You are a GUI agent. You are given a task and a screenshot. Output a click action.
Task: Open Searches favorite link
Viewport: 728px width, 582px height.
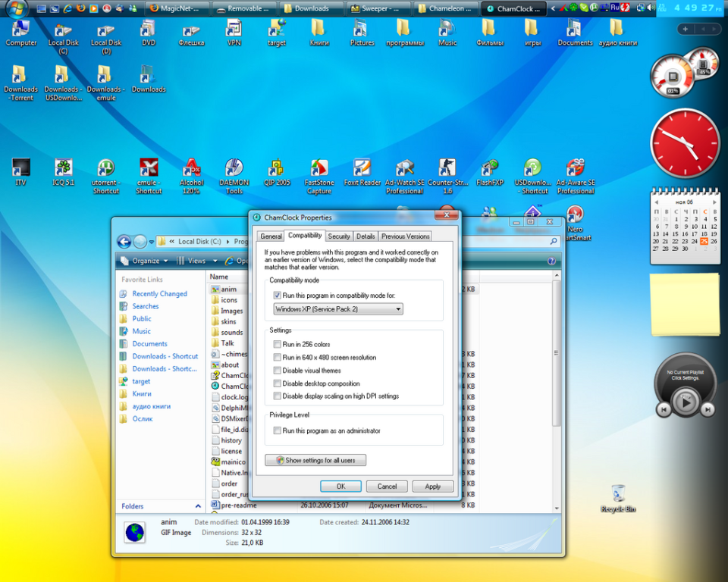coord(146,306)
